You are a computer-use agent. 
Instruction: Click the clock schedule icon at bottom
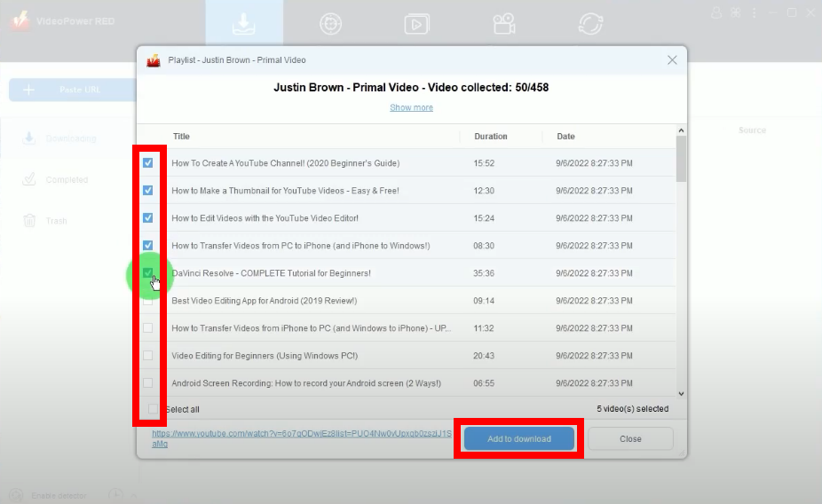click(115, 495)
